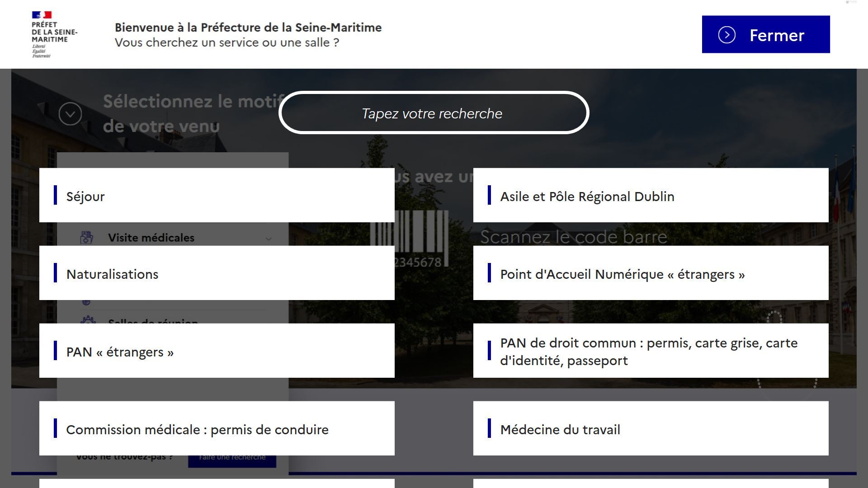Click the Visite médicales label

pyautogui.click(x=151, y=238)
